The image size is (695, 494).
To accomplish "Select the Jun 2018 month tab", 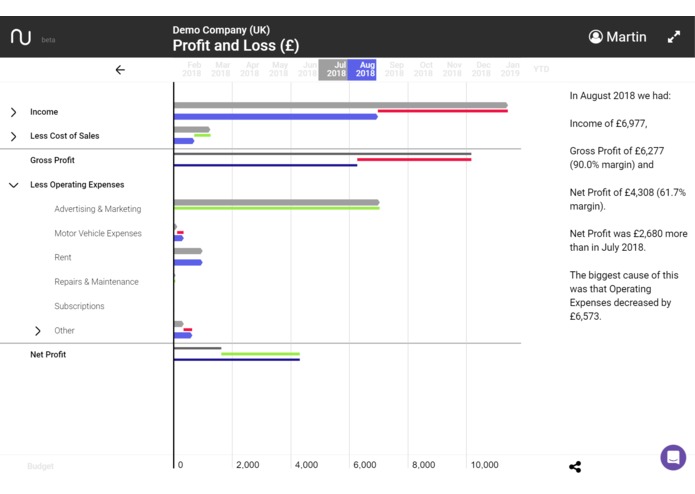I will (x=307, y=69).
